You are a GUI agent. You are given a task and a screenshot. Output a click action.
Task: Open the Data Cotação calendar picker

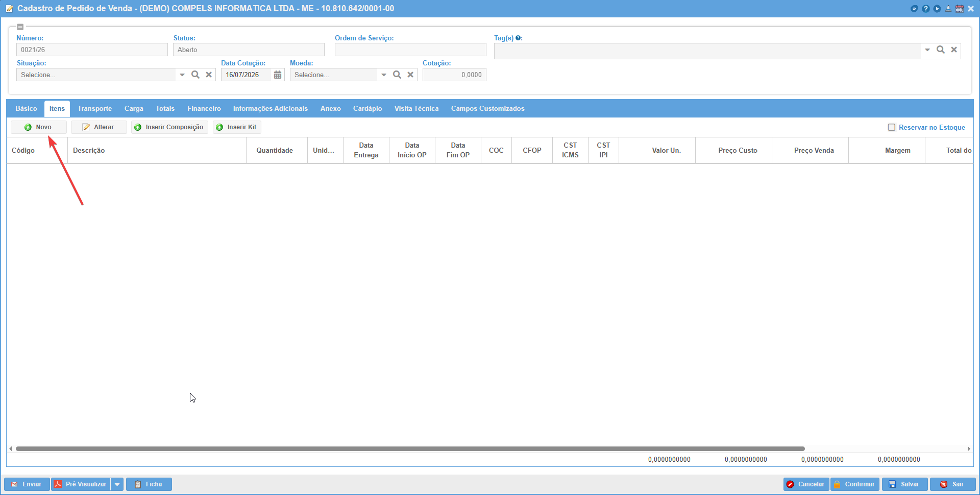click(x=278, y=75)
